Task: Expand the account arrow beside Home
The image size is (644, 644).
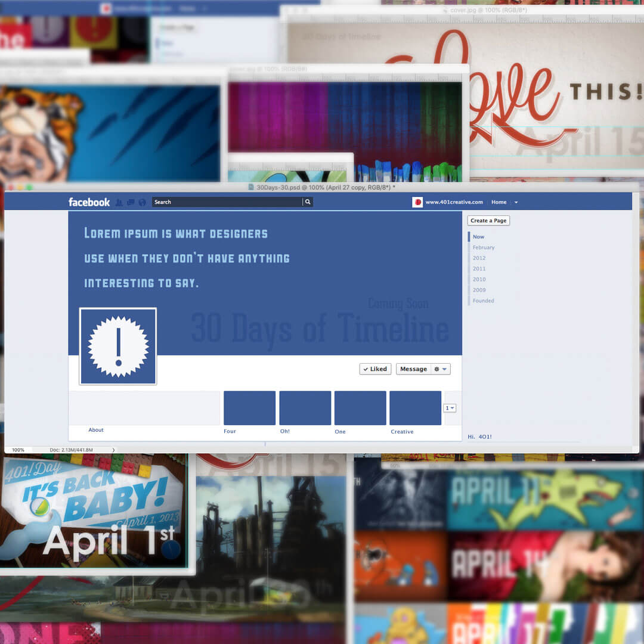Action: click(x=516, y=203)
